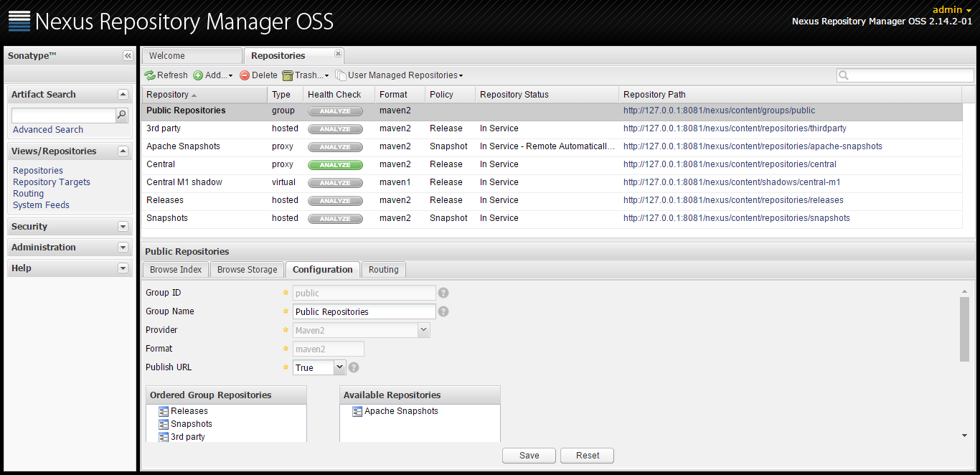Viewport: 980px width, 475px height.
Task: Click green Analyze for Central
Action: click(335, 165)
